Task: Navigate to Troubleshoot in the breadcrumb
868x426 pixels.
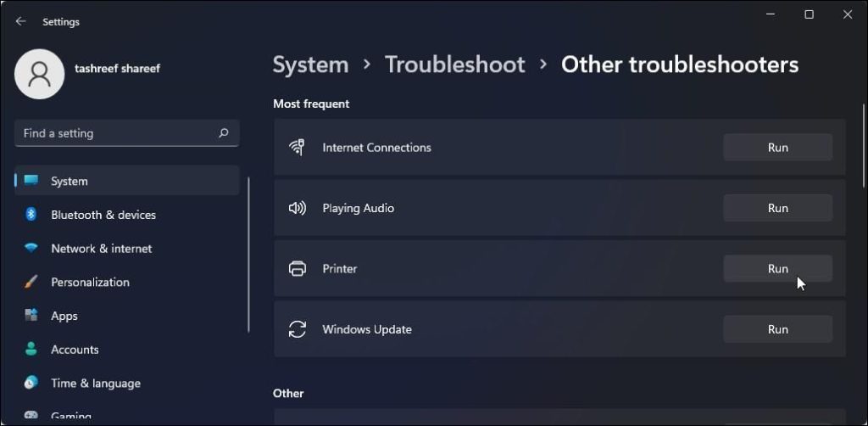Action: point(455,64)
